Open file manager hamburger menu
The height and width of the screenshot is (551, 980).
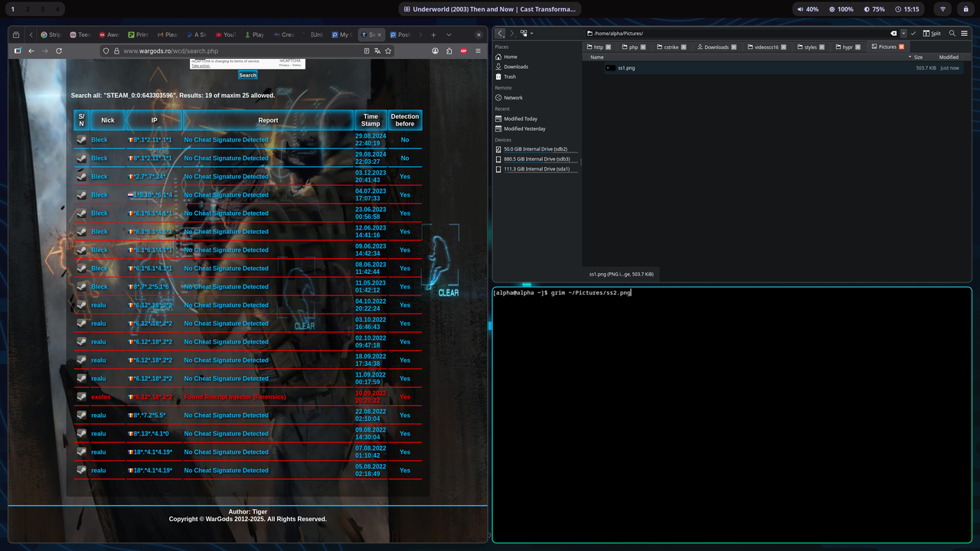[964, 33]
